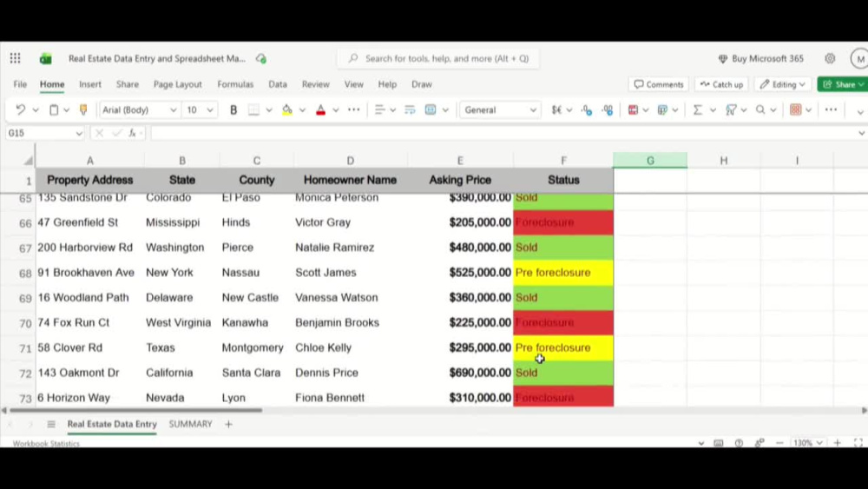The width and height of the screenshot is (868, 489).
Task: Open more font options ellipsis
Action: [x=354, y=109]
